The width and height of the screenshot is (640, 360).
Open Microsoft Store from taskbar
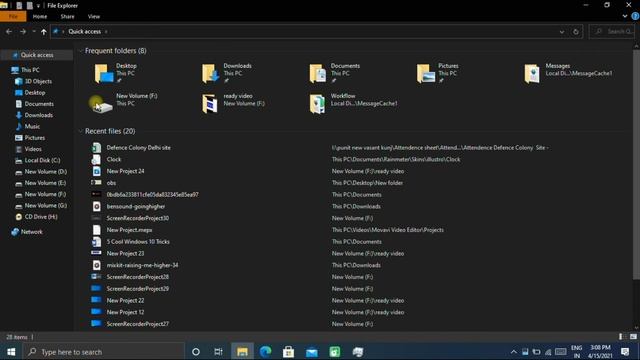coord(289,351)
